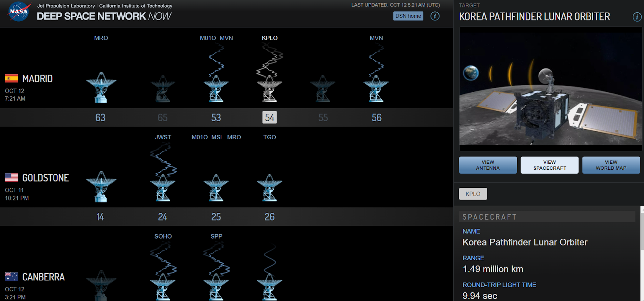Click antenna number 25

tap(216, 217)
